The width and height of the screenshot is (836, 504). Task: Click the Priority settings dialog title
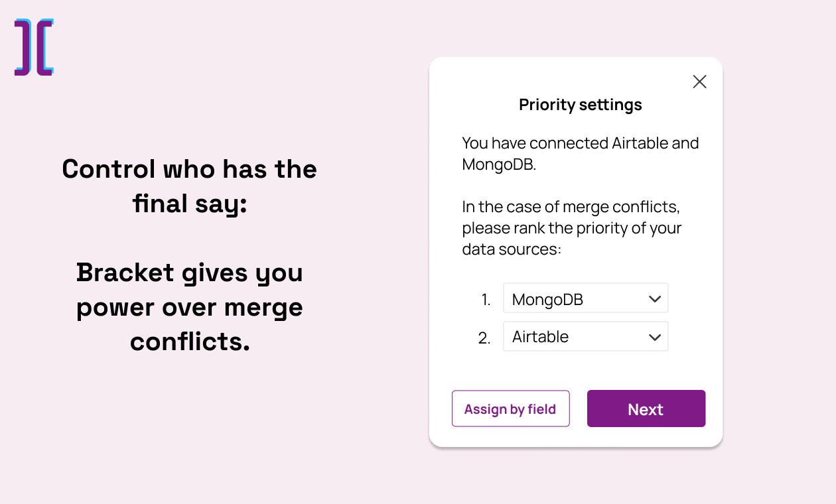(580, 105)
